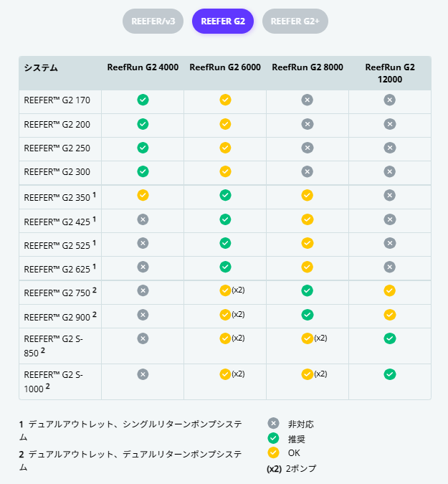Click yellow x2 icon for G2 S-1000 under ReefRun 8000
Viewport: 448px width, 484px height.
point(308,374)
